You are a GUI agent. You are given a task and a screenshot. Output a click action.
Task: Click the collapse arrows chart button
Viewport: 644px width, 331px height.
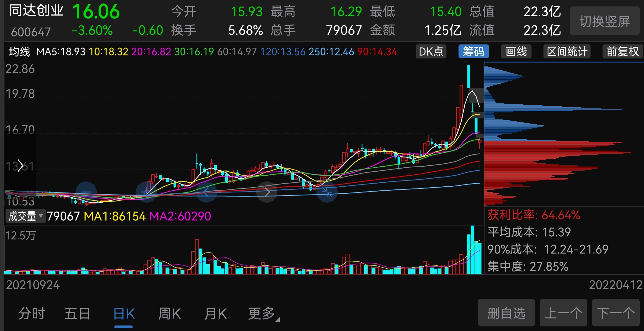(327, 192)
